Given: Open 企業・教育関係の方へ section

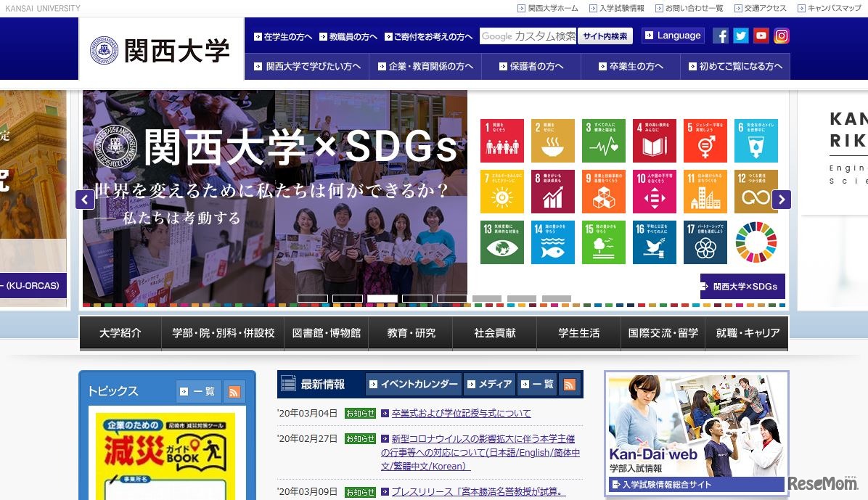Looking at the screenshot, I should click(x=426, y=67).
